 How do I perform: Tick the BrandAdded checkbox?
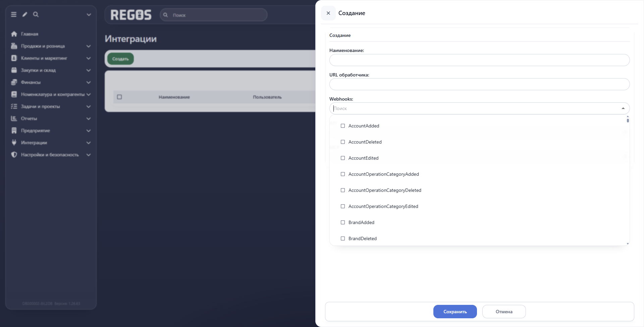pyautogui.click(x=343, y=222)
